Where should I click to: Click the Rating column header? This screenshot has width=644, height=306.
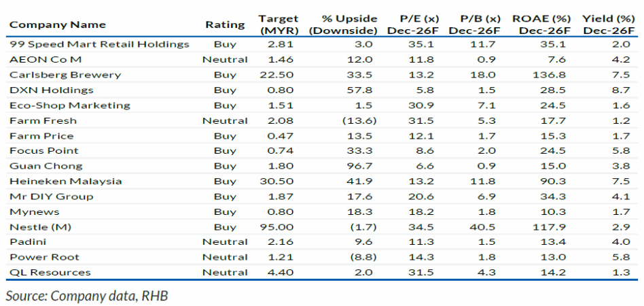[225, 24]
